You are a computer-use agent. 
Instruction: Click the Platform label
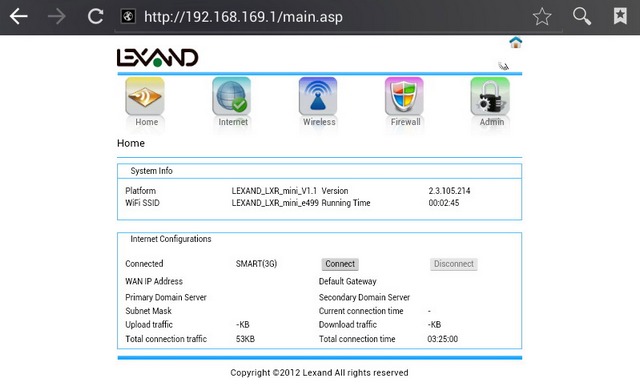(x=140, y=191)
